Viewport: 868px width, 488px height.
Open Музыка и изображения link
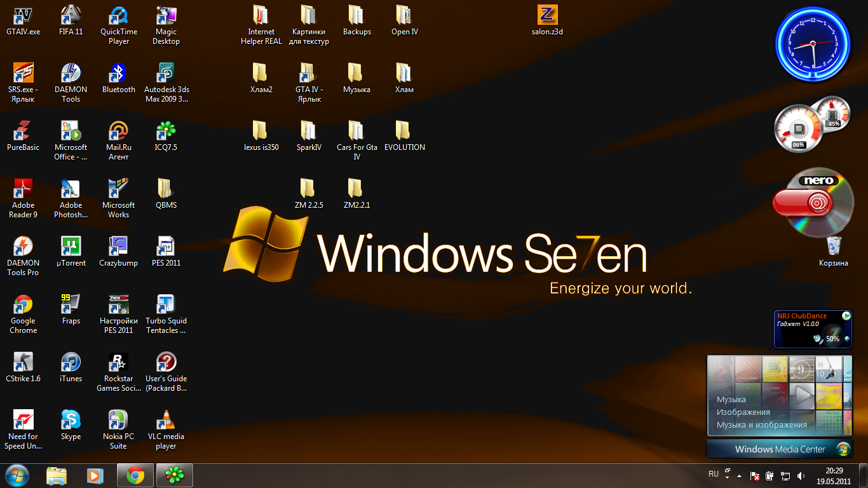tap(762, 425)
